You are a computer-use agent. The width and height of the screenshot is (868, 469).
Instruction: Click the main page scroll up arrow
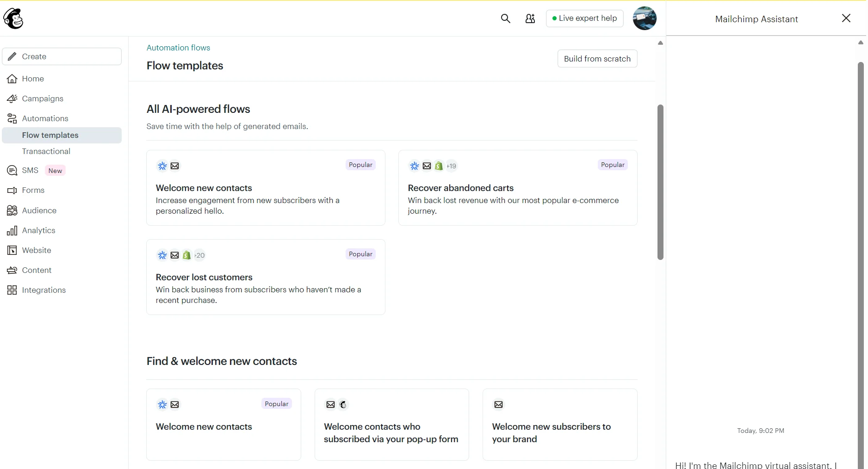tap(660, 43)
